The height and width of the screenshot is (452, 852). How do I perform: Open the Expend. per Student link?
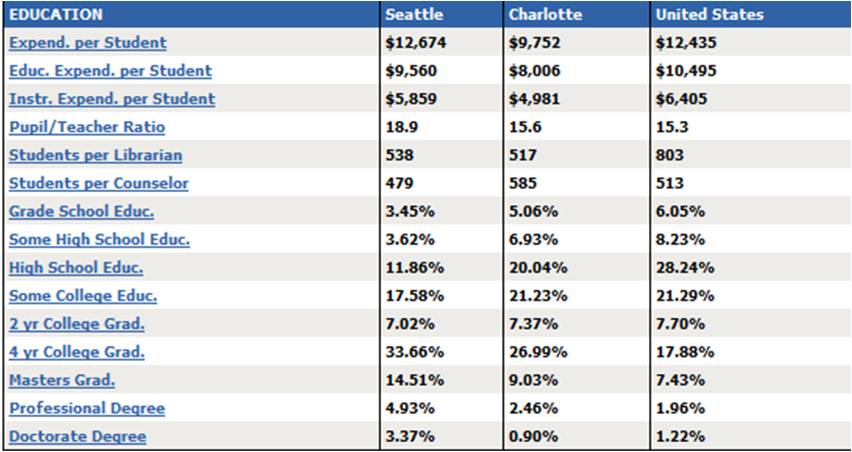pyautogui.click(x=88, y=43)
